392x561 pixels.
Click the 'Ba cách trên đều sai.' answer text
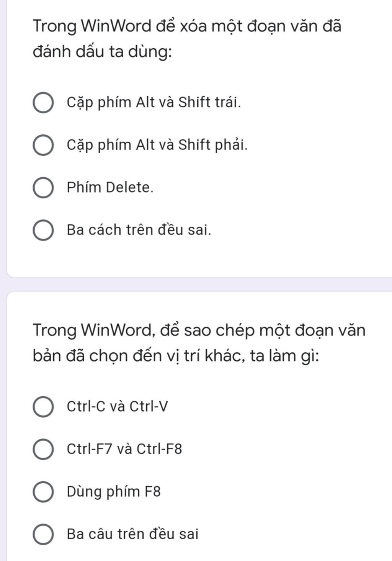point(139,230)
